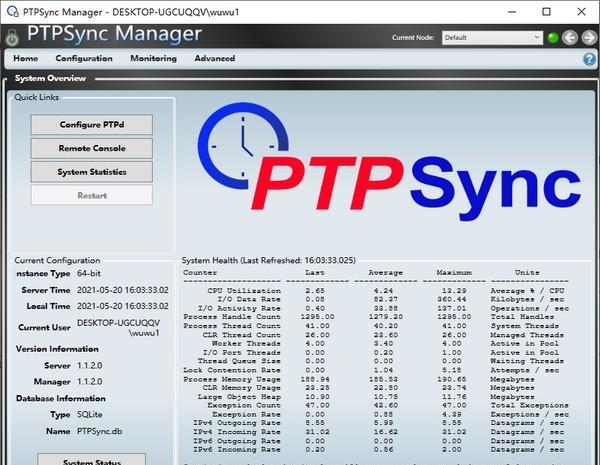Click the System Status button

point(92,460)
